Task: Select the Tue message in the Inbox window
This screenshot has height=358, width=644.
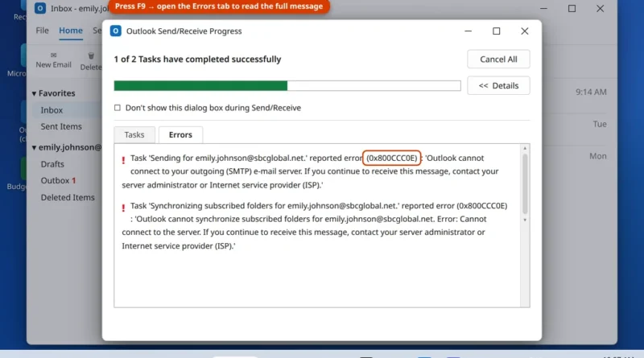Action: tap(600, 124)
